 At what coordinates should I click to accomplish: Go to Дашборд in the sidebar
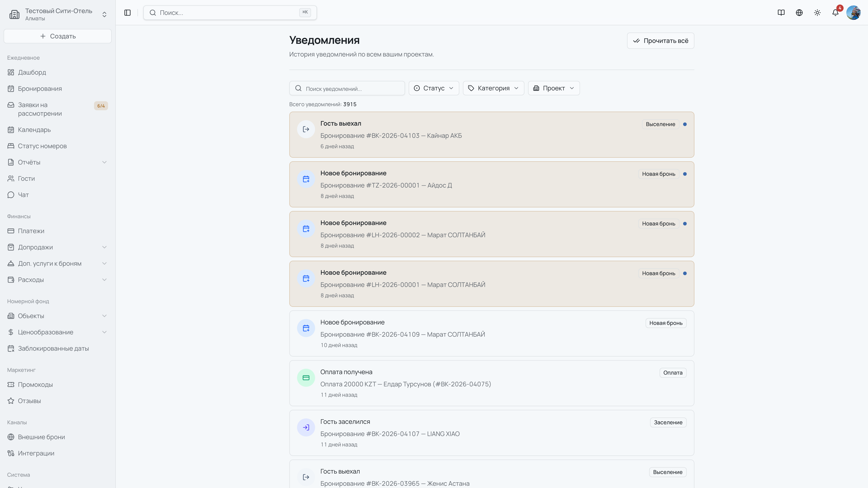click(x=58, y=72)
